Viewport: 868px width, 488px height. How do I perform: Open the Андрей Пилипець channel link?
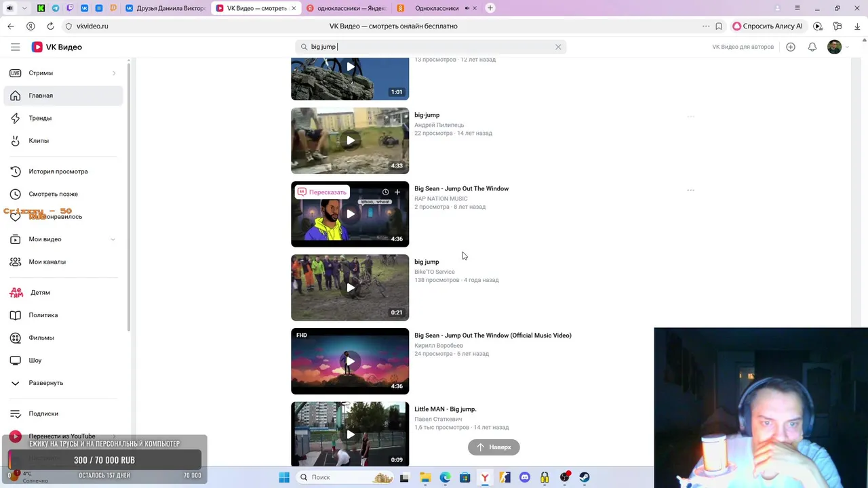pyautogui.click(x=439, y=125)
